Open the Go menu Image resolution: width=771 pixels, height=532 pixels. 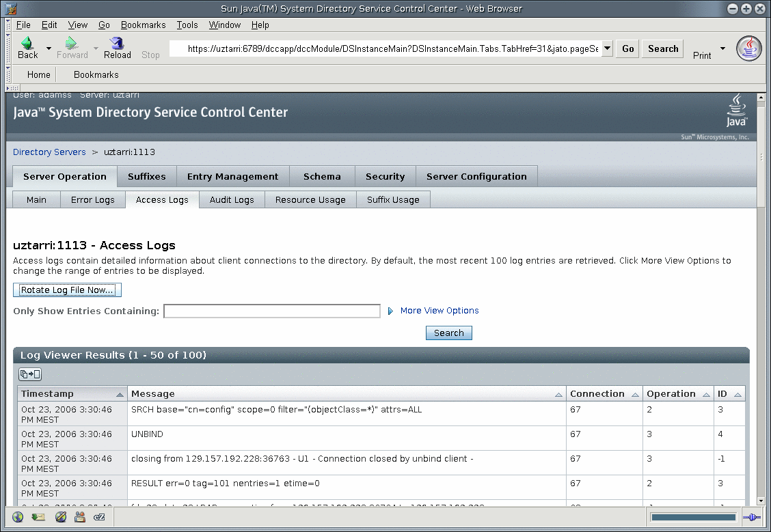pos(104,25)
